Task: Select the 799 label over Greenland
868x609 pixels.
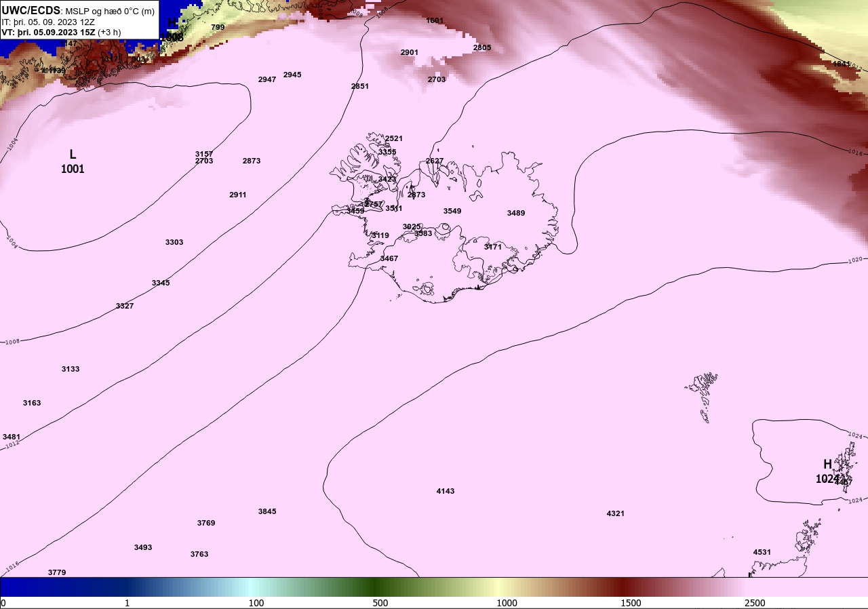Action: click(218, 27)
